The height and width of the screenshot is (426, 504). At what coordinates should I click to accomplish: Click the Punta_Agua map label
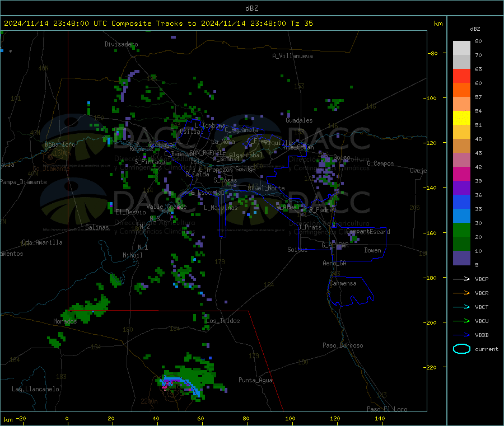point(255,380)
